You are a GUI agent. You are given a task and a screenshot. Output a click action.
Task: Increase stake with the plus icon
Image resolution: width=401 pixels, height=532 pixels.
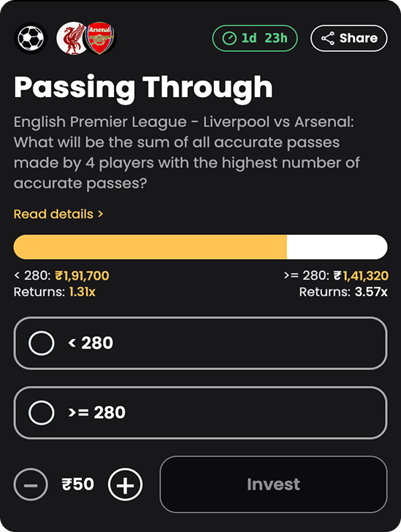point(126,484)
